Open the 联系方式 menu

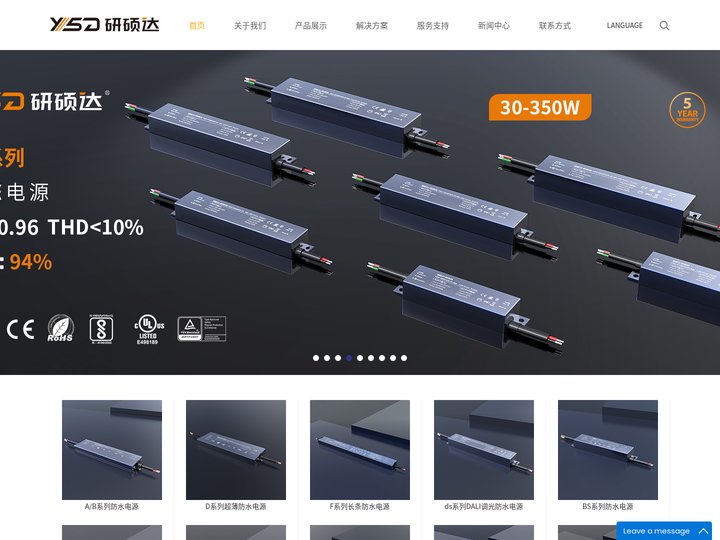coord(555,26)
